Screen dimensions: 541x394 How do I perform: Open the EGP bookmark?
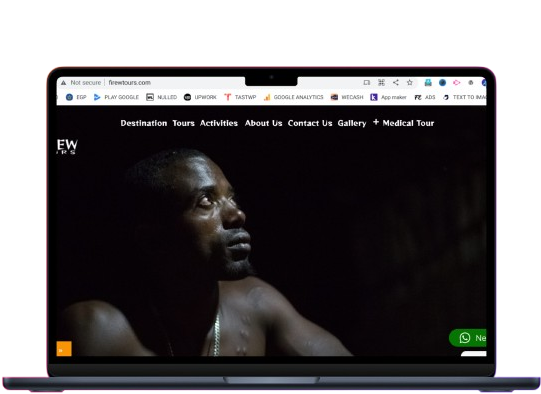[76, 97]
